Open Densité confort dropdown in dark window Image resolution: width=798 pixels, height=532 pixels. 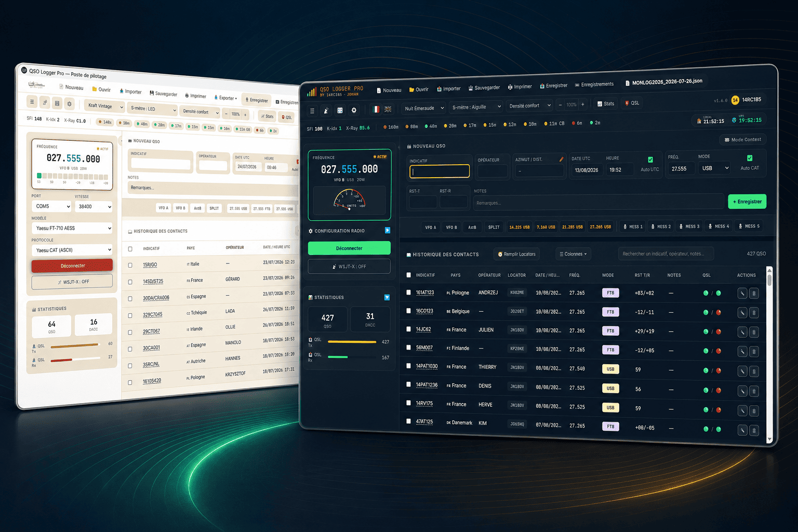(x=529, y=105)
